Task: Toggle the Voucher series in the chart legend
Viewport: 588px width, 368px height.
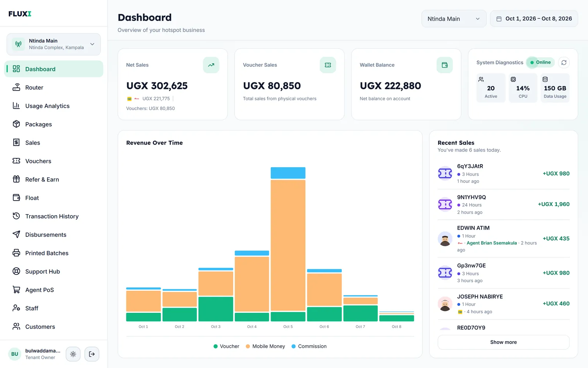Action: coord(226,346)
